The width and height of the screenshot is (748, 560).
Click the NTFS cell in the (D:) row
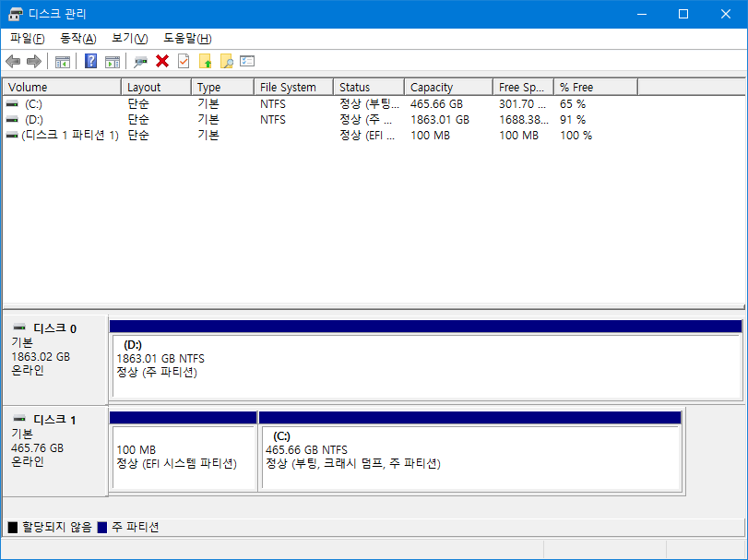pos(273,120)
